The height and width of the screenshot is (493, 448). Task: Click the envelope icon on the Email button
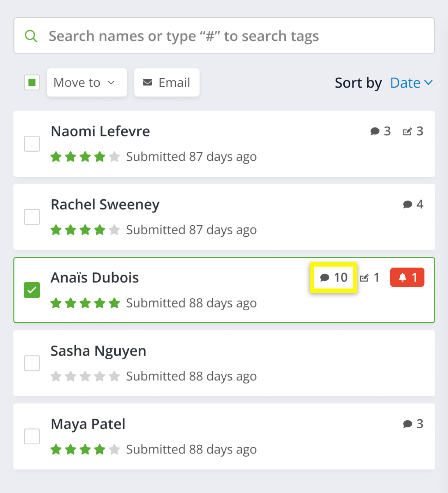[x=148, y=82]
